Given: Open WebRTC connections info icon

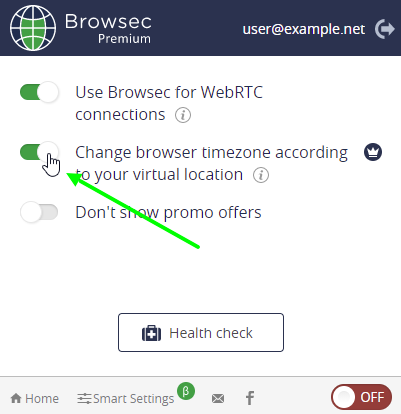Looking at the screenshot, I should point(183,115).
